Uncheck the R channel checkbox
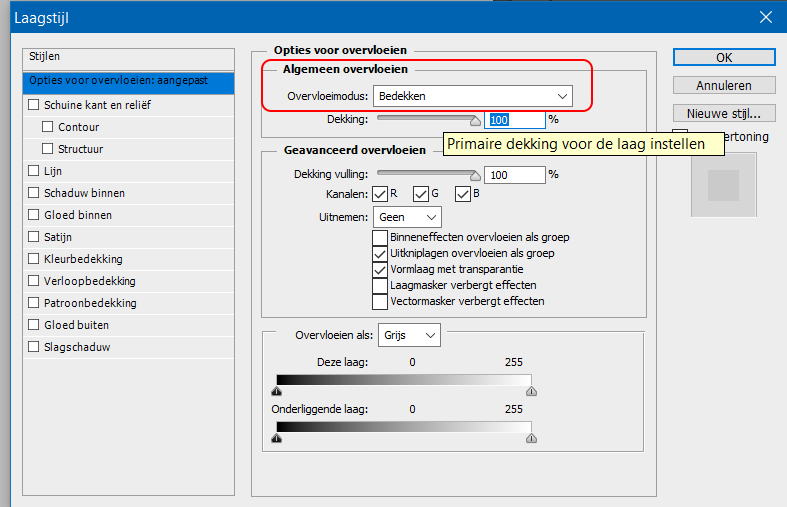This screenshot has width=787, height=507. click(x=379, y=193)
